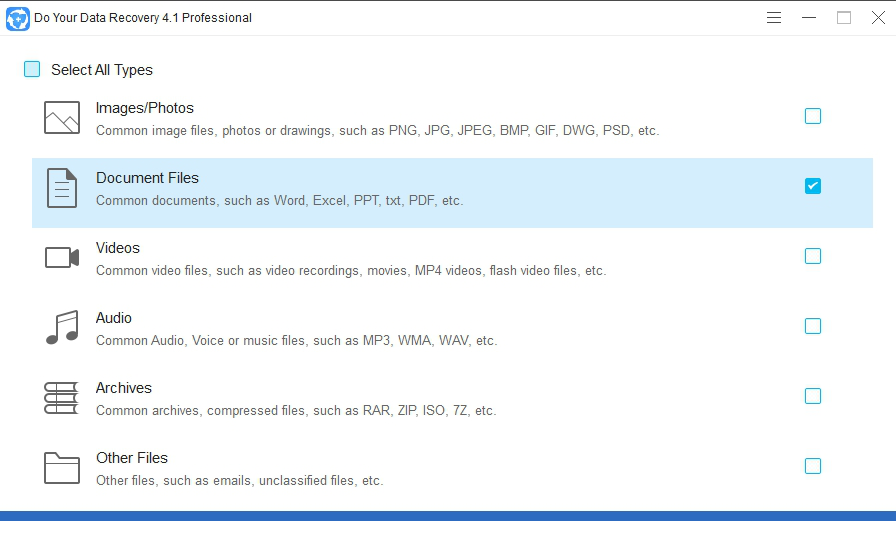Check the Other Files checkbox
This screenshot has width=896, height=541.
pos(813,466)
